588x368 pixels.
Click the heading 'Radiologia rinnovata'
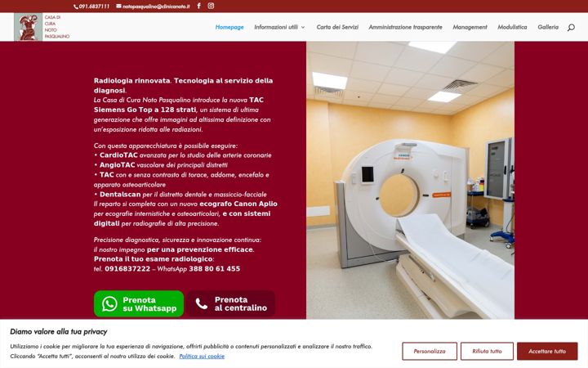pos(132,81)
